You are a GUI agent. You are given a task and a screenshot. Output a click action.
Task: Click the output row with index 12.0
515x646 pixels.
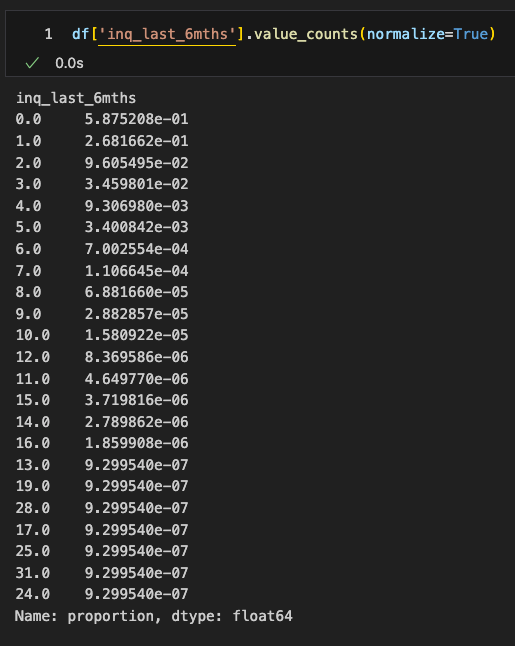click(x=102, y=357)
